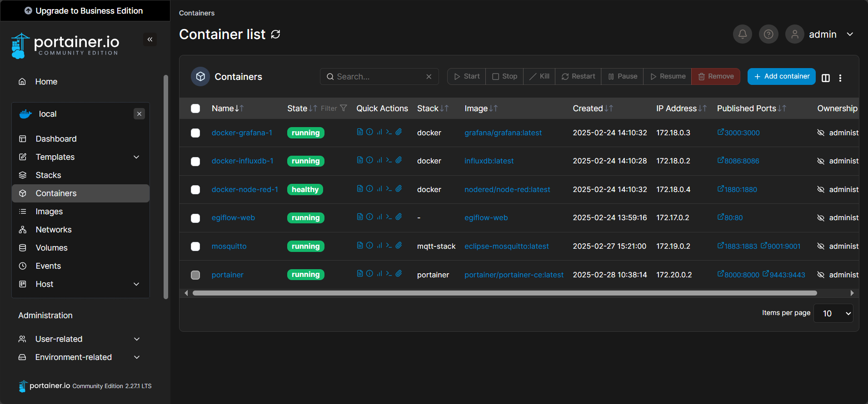Open the notifications bell
The width and height of the screenshot is (868, 404).
742,34
